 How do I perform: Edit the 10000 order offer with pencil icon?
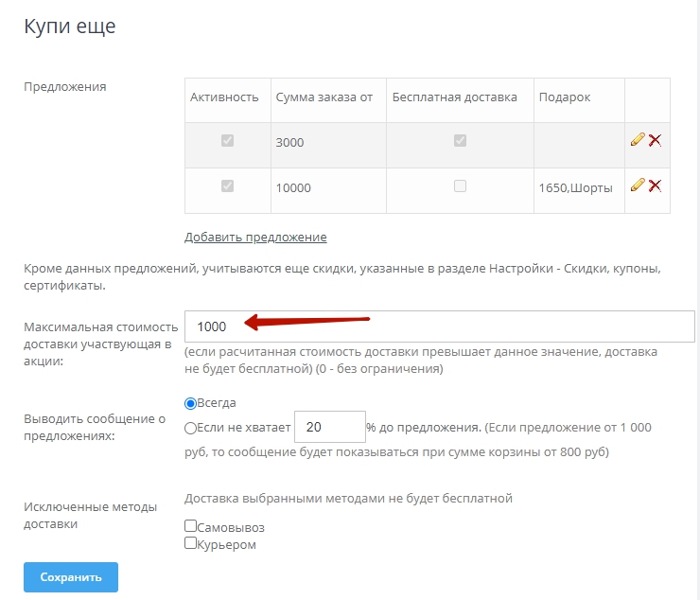click(638, 185)
